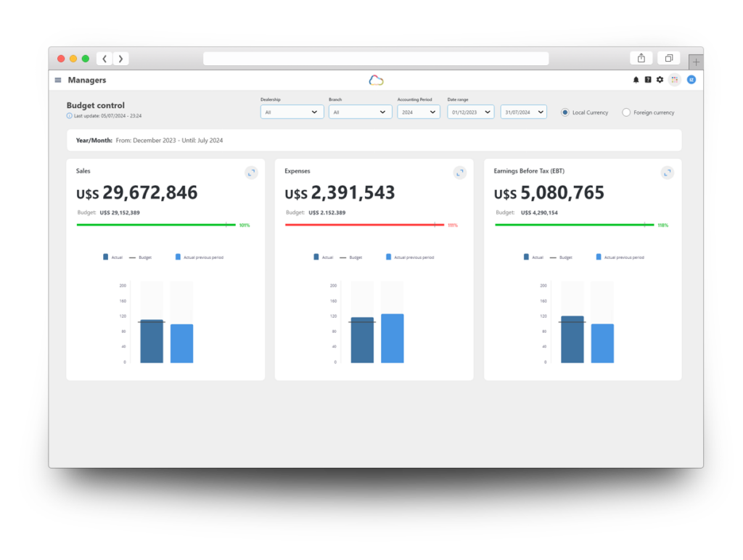
Task: Toggle Actual legend in Expenses chart
Action: click(323, 258)
